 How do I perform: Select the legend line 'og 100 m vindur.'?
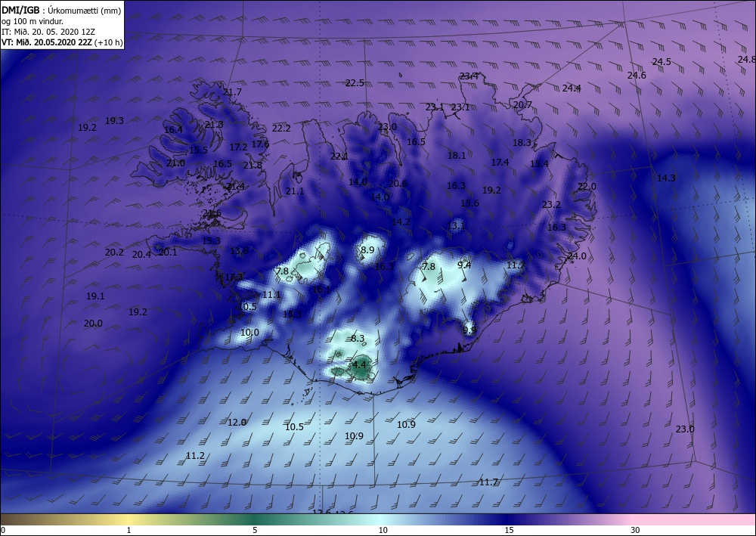click(33, 20)
